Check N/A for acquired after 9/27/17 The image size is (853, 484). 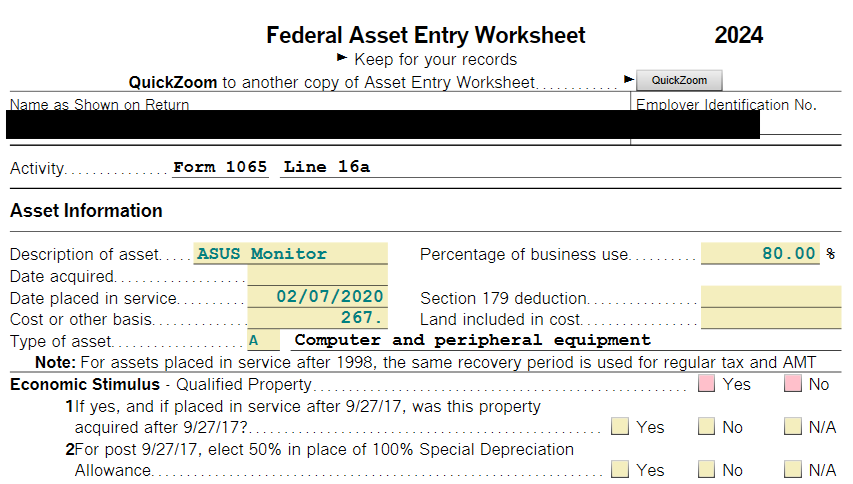[793, 427]
